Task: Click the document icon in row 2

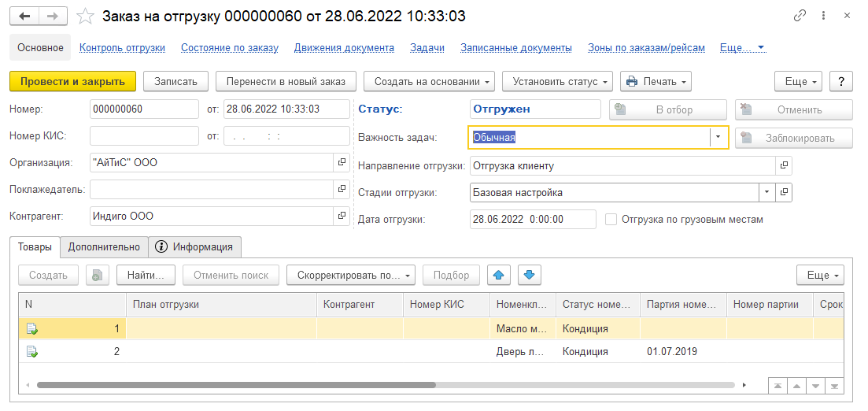Action: click(32, 351)
